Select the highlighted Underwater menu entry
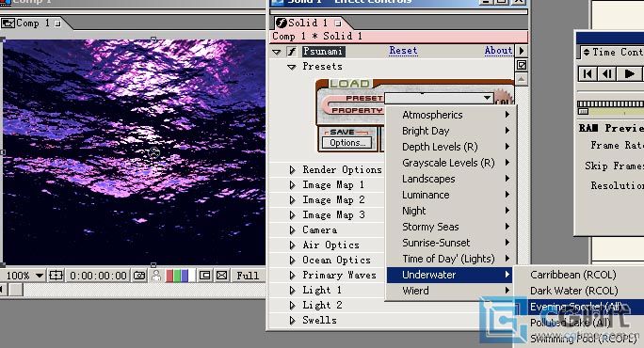Image resolution: width=644 pixels, height=348 pixels. pyautogui.click(x=450, y=275)
